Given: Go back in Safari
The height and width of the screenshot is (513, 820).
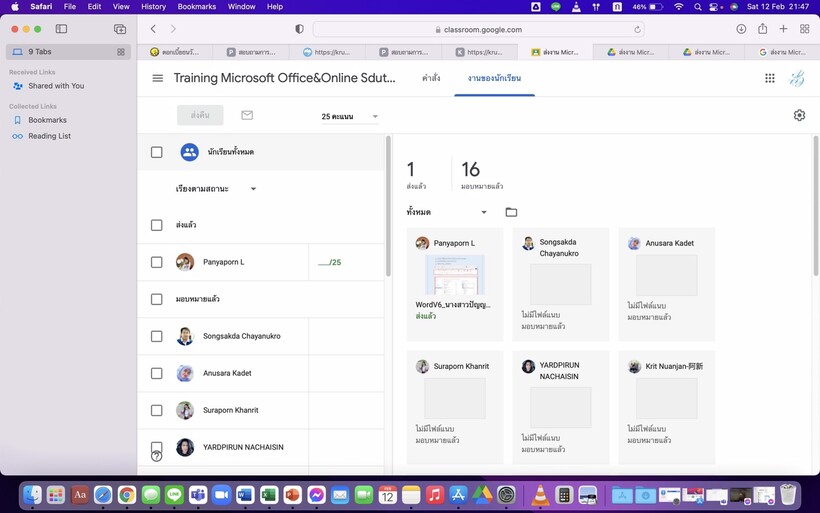Looking at the screenshot, I should click(153, 29).
